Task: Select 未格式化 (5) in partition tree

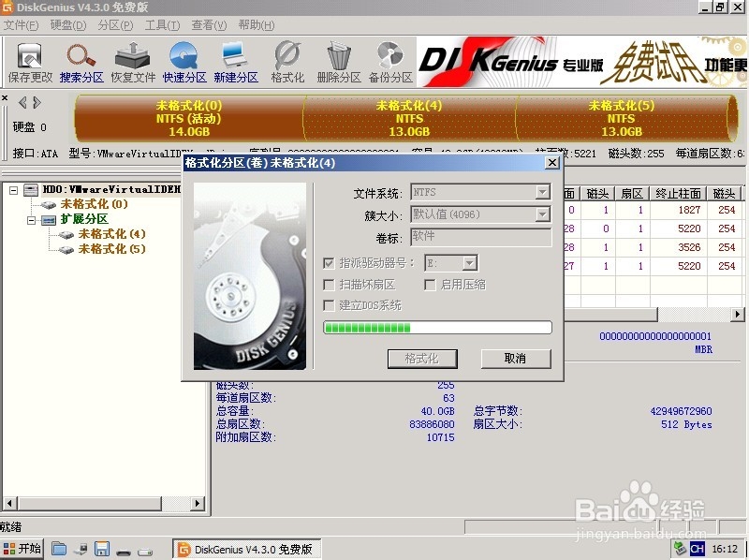Action: pyautogui.click(x=111, y=249)
